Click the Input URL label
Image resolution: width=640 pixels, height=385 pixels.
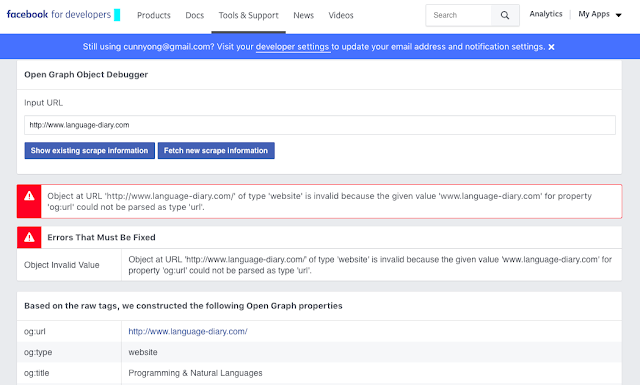pyautogui.click(x=43, y=103)
